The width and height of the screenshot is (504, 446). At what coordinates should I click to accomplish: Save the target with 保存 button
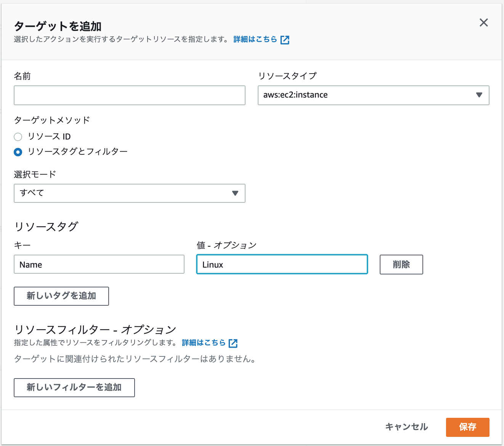pos(467,427)
